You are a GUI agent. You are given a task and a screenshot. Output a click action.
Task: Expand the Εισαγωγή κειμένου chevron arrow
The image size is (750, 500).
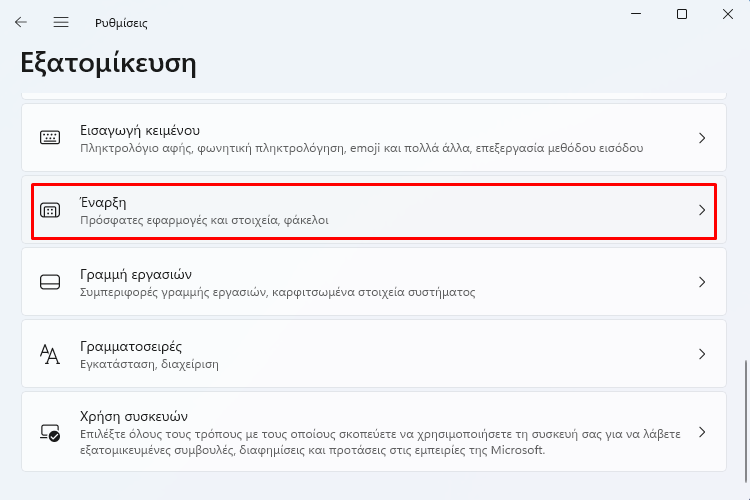coord(702,138)
